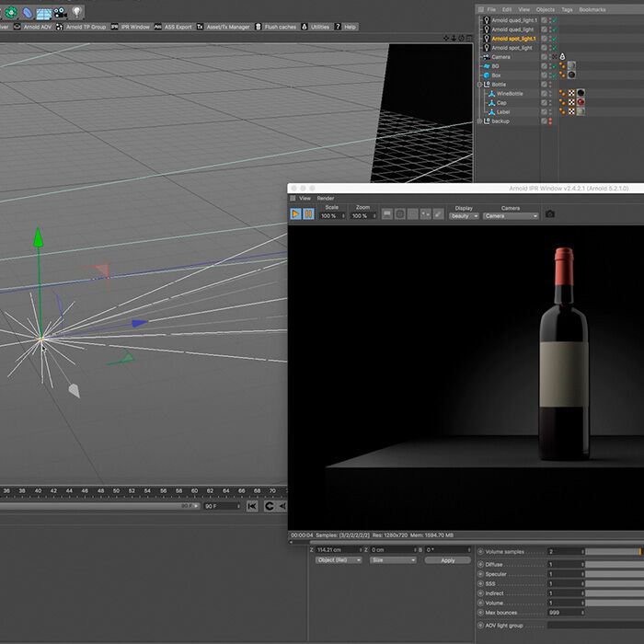Image resolution: width=644 pixels, height=644 pixels.
Task: Click the material tag sphere on WineBottle
Action: [581, 94]
